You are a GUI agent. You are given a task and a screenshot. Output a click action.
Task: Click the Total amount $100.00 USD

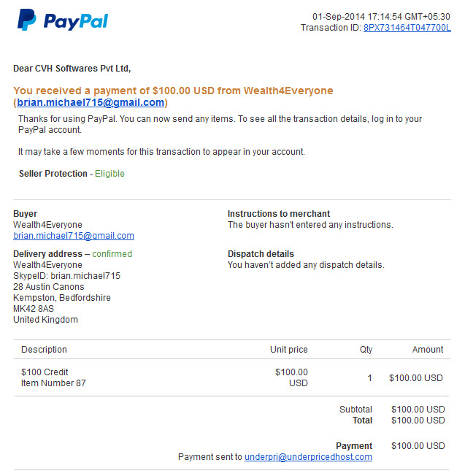point(418,421)
